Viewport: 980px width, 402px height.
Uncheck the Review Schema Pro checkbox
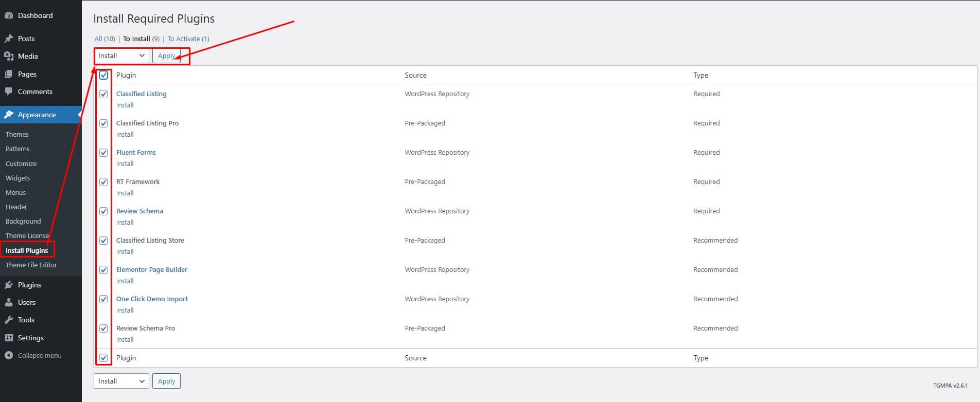[x=103, y=328]
